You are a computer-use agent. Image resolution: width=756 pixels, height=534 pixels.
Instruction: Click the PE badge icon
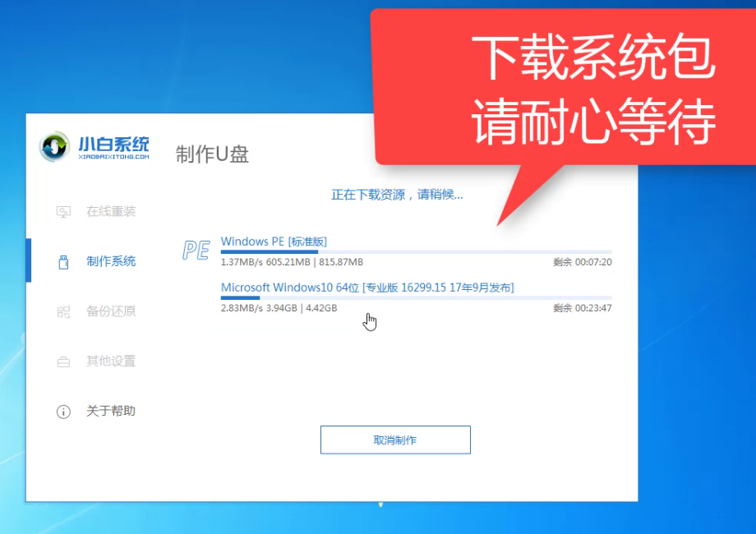(x=195, y=251)
